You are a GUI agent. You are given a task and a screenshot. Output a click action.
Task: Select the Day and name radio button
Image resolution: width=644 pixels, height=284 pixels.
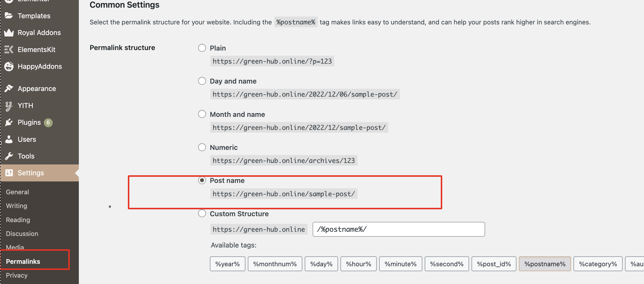(x=202, y=81)
